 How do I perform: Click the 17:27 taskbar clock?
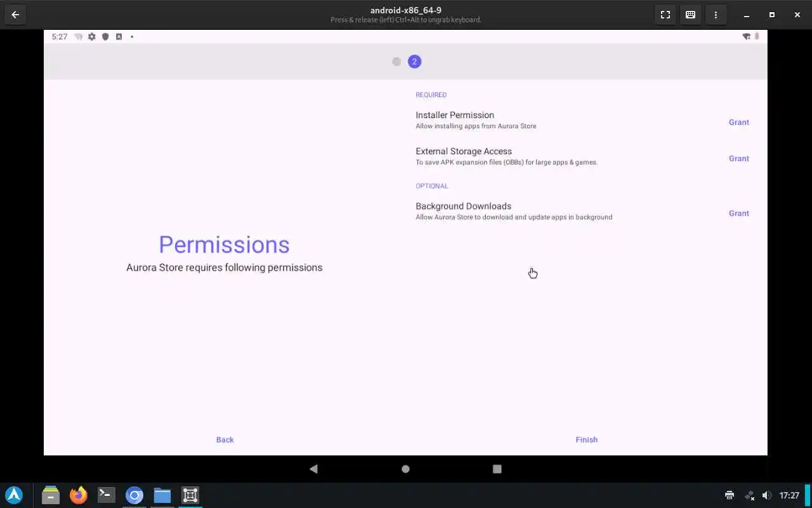click(789, 495)
